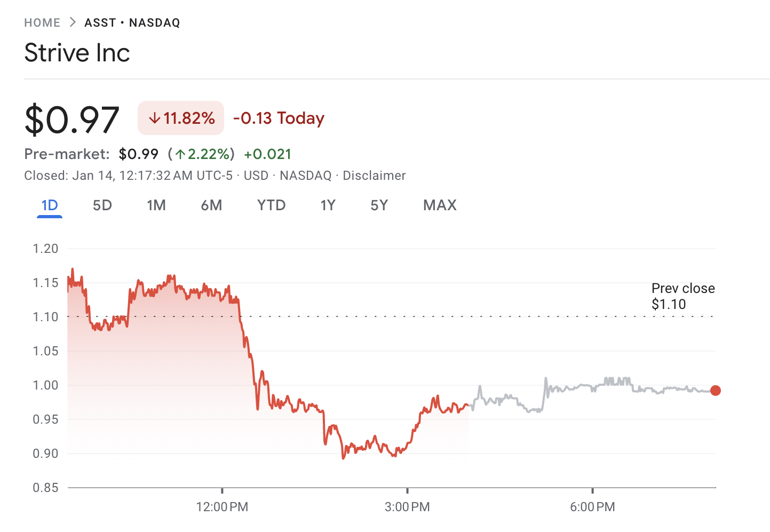Click the HOME breadcrumb link
The image size is (770, 532).
click(x=42, y=23)
